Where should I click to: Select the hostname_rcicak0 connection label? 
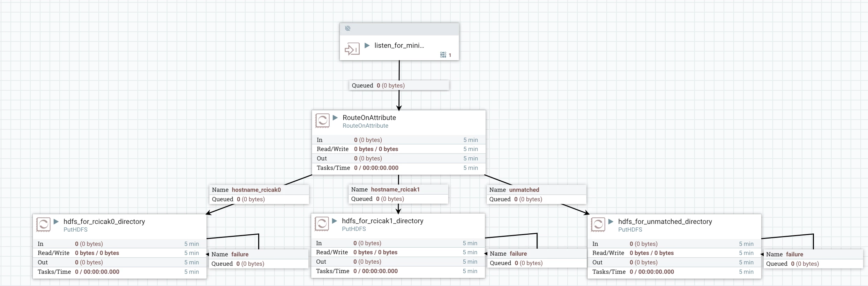click(259, 194)
